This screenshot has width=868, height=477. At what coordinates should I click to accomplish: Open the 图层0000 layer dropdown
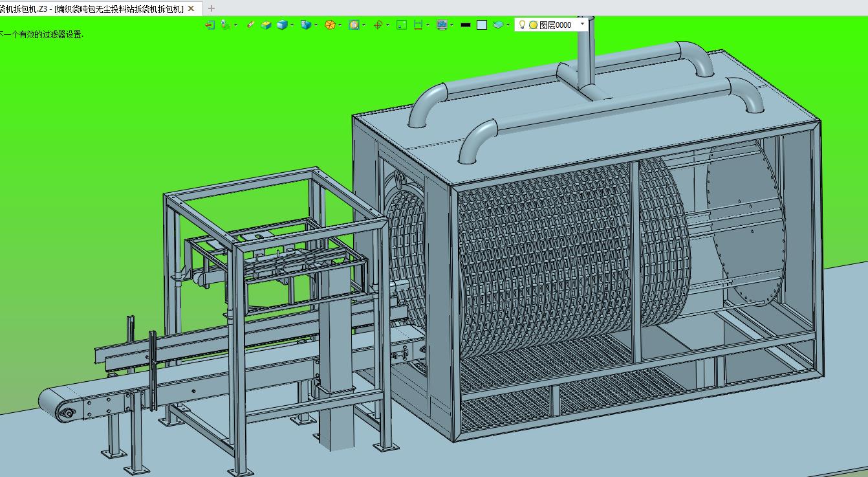click(582, 24)
